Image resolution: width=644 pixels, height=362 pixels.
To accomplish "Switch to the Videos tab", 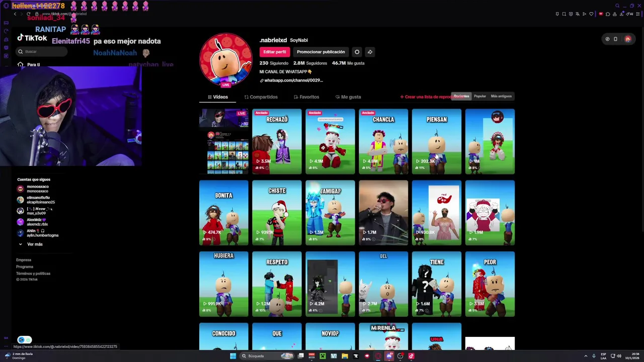I will click(218, 97).
